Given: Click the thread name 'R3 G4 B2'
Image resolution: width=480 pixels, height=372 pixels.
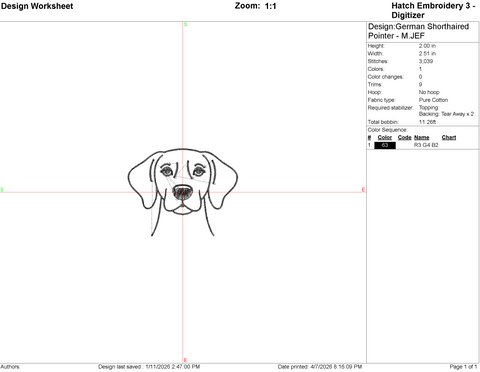Looking at the screenshot, I should [x=426, y=145].
